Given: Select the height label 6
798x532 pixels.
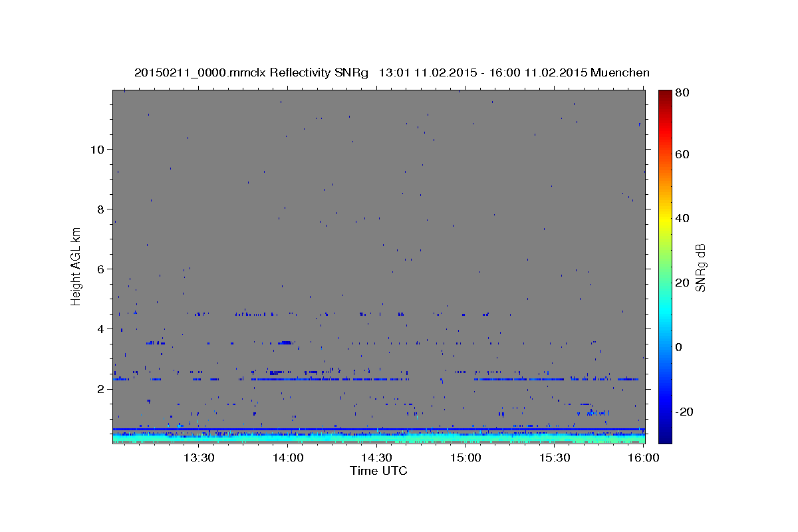Looking at the screenshot, I should pyautogui.click(x=99, y=269).
